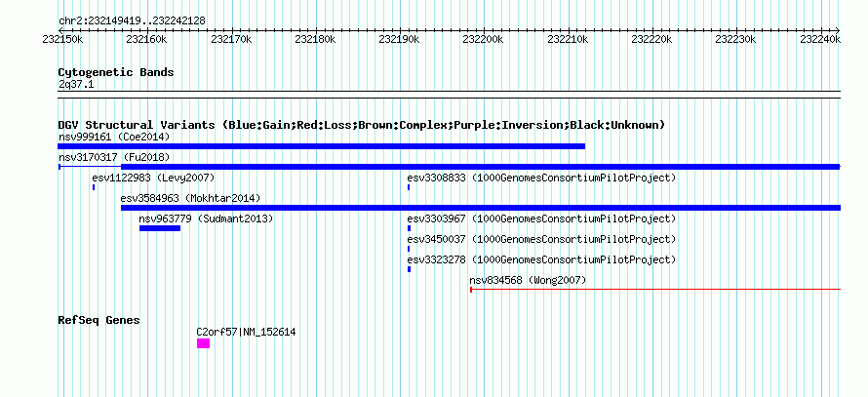The height and width of the screenshot is (397, 868).
Task: Click the nsv3170317 (Fu2018) variant label
Action: click(x=114, y=157)
